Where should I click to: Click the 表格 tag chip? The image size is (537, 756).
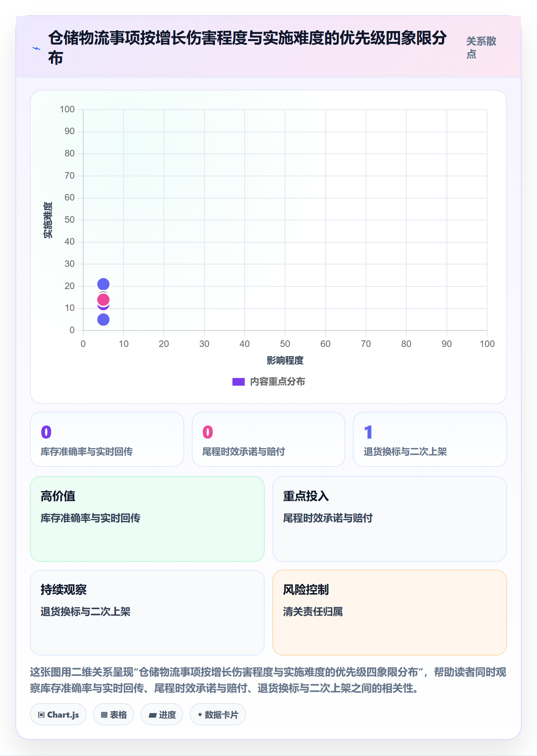(114, 715)
